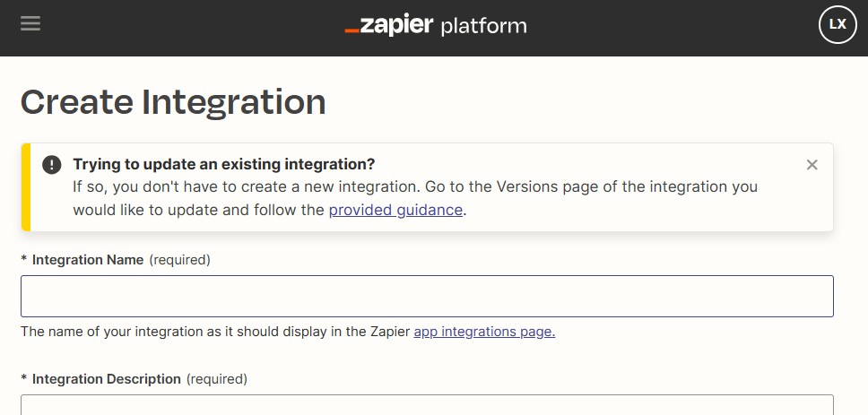Click the Create Integration page heading
868x415 pixels.
click(x=173, y=102)
